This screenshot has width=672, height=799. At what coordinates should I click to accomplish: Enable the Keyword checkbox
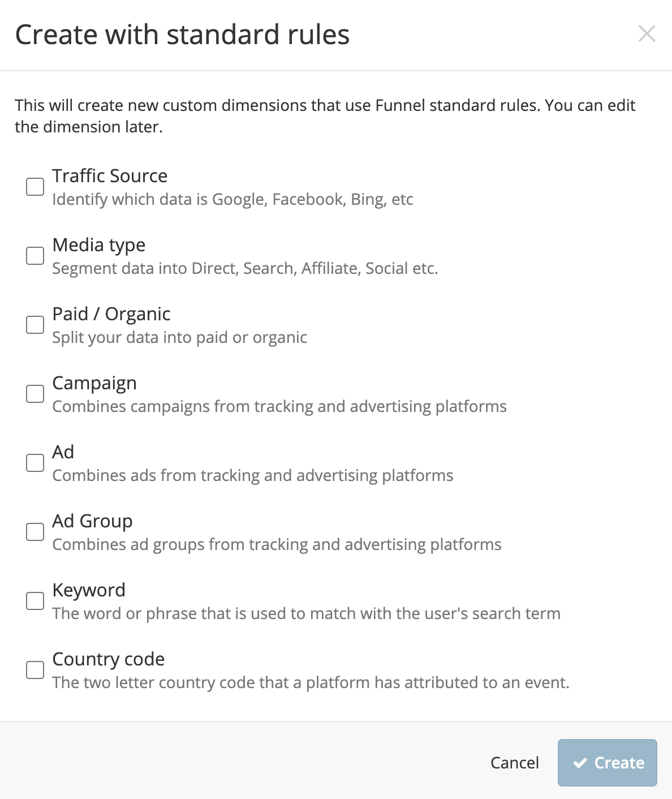click(x=35, y=601)
